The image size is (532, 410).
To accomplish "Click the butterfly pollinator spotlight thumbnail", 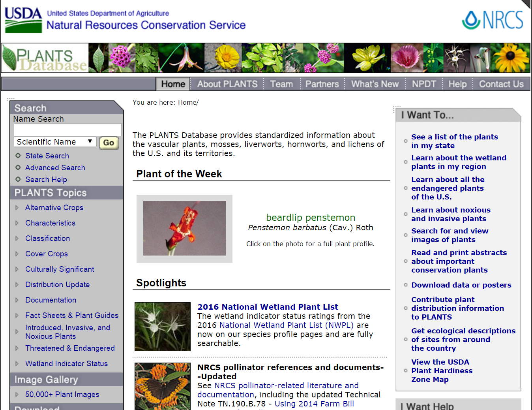I will (163, 386).
